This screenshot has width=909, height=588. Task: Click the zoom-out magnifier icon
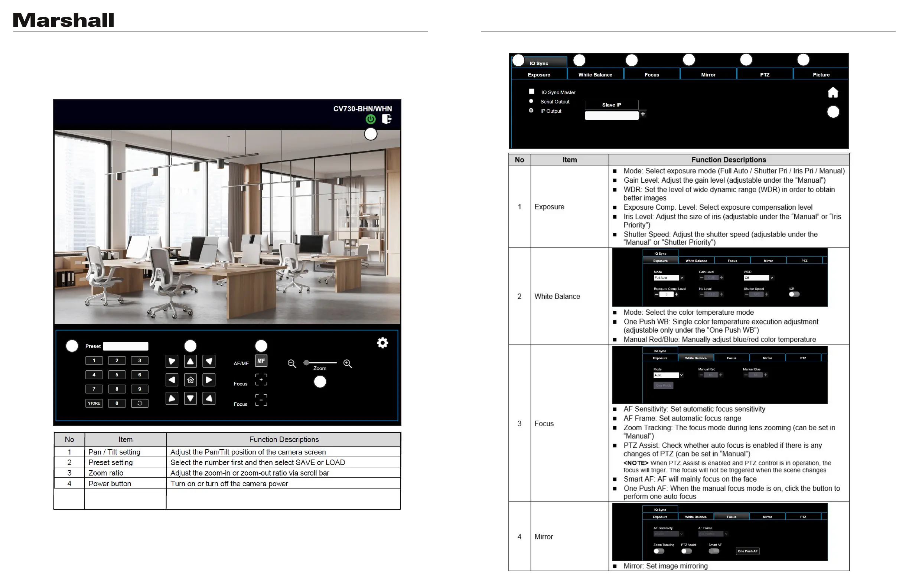click(292, 363)
